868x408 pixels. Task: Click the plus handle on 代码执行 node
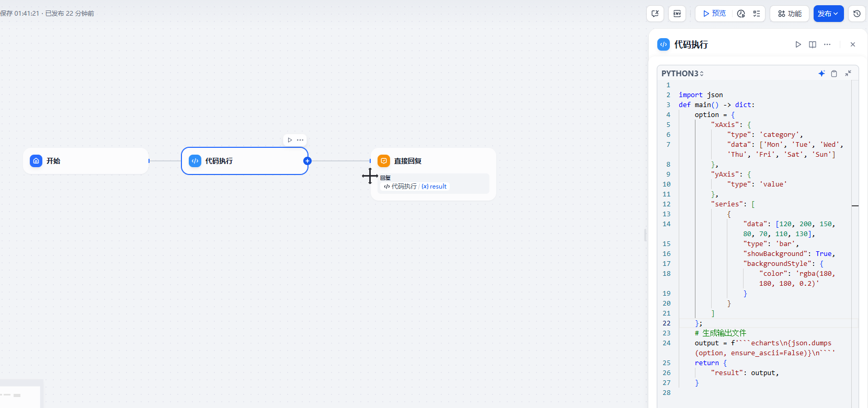(307, 161)
